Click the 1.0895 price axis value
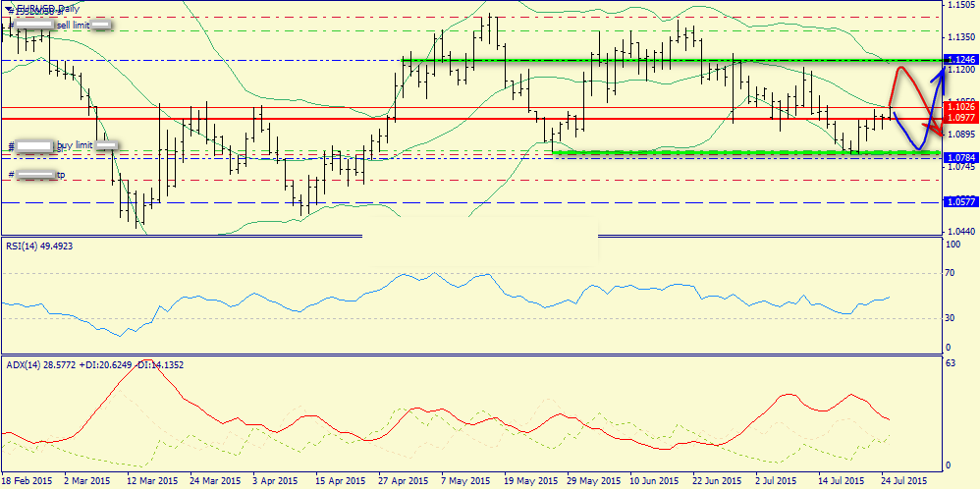Screen dimensions: 980x492 point(962,135)
